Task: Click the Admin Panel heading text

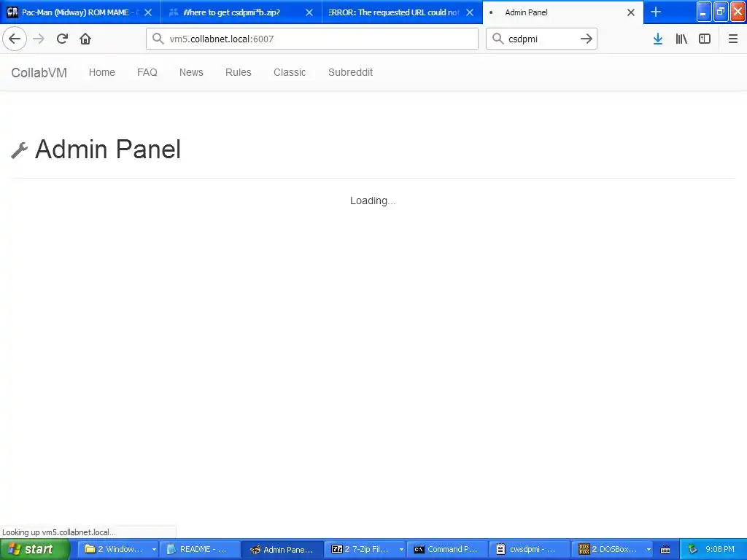Action: pos(108,149)
